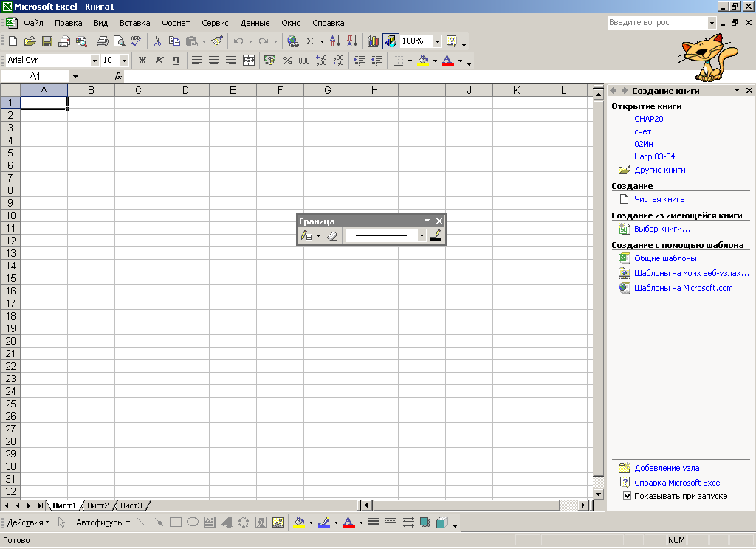
Task: Click the AutoSum sigma icon
Action: [x=310, y=41]
